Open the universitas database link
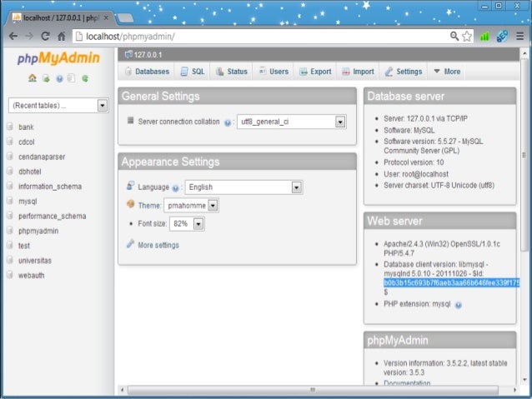 click(35, 261)
